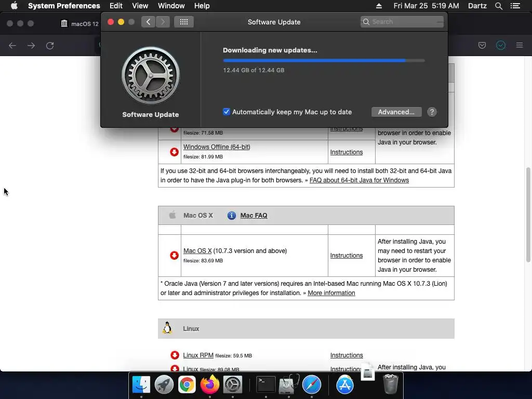Open Spotlight search in menu bar
This screenshot has height=399, width=532.
click(x=498, y=6)
